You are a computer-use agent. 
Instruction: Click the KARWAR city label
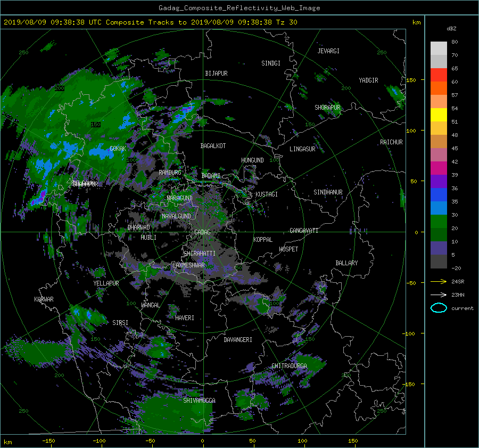(x=44, y=299)
